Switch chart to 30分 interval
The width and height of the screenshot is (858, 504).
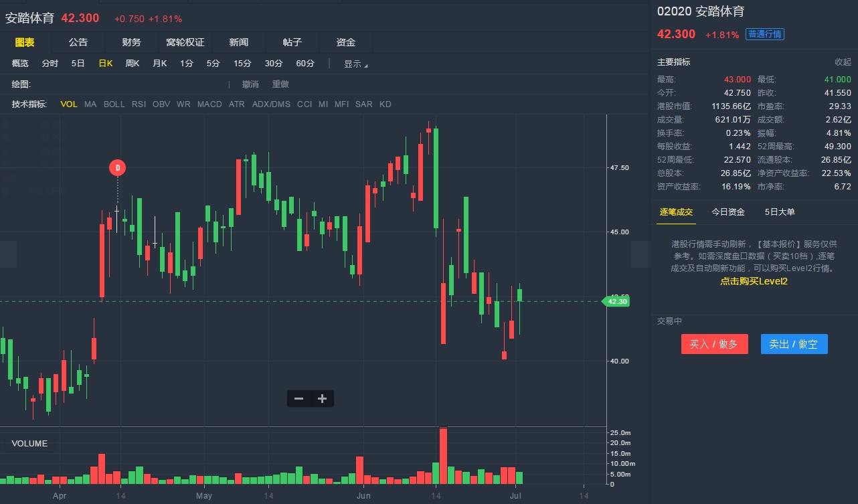tap(274, 64)
